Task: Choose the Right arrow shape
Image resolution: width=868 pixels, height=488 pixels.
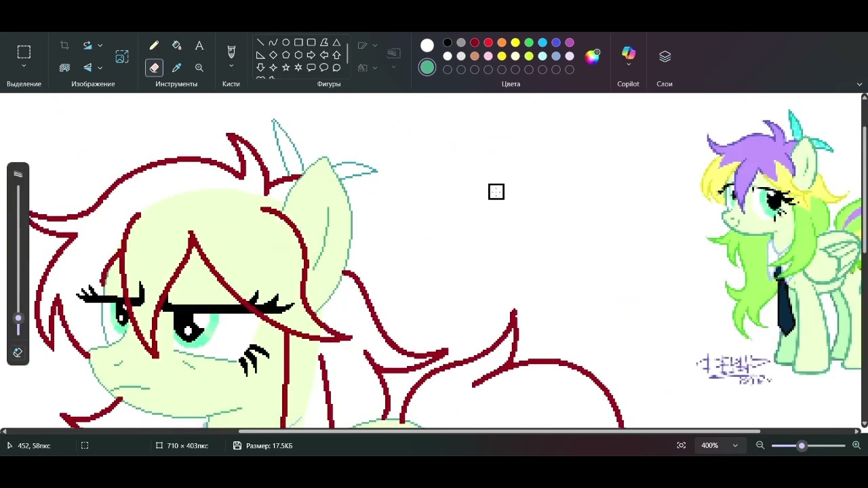Action: click(311, 55)
